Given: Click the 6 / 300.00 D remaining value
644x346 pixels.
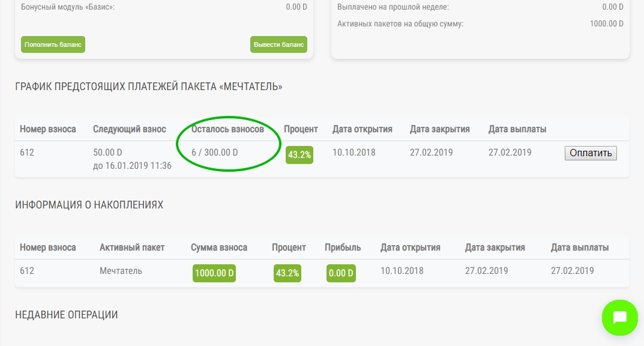Looking at the screenshot, I should click(x=214, y=153).
